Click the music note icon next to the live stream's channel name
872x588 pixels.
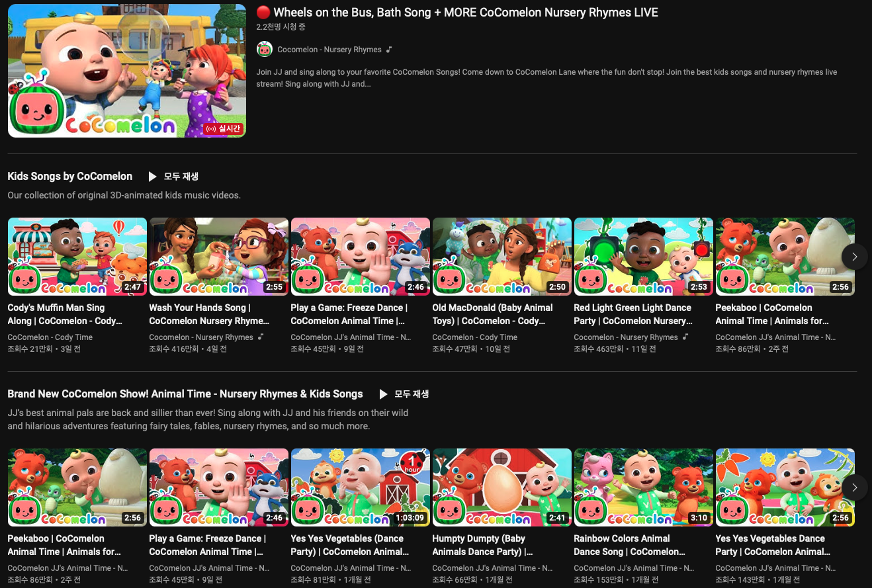click(389, 50)
